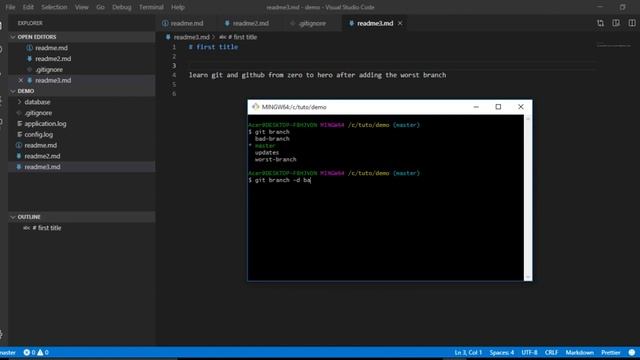The height and width of the screenshot is (360, 640).
Task: Open the Edit menu
Action: click(28, 7)
